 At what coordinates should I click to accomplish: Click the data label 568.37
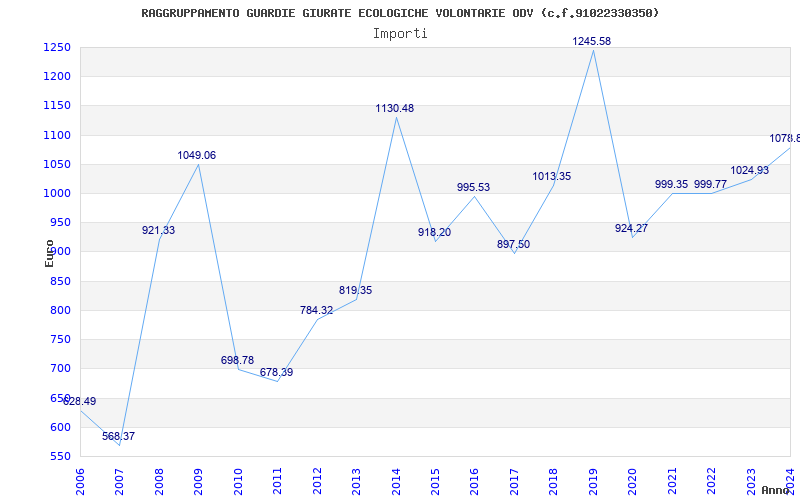pos(118,436)
